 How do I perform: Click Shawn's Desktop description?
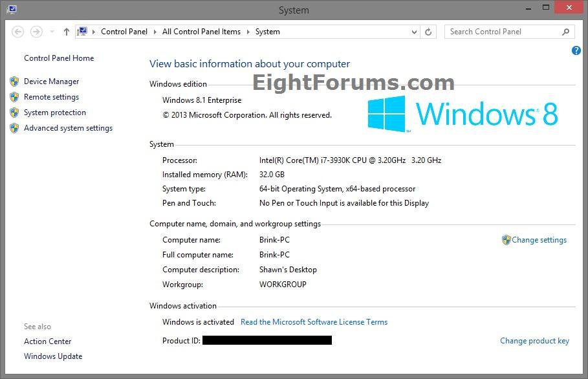tap(288, 270)
